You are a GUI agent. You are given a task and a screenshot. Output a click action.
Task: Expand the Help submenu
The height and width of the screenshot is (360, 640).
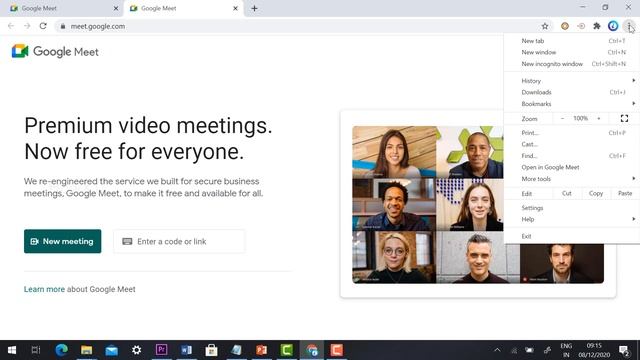click(x=571, y=219)
